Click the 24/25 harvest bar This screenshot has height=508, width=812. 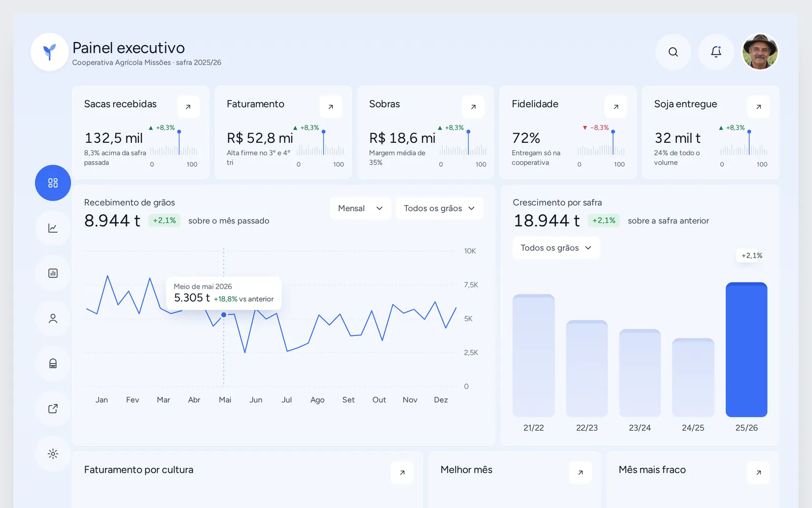[x=693, y=377]
